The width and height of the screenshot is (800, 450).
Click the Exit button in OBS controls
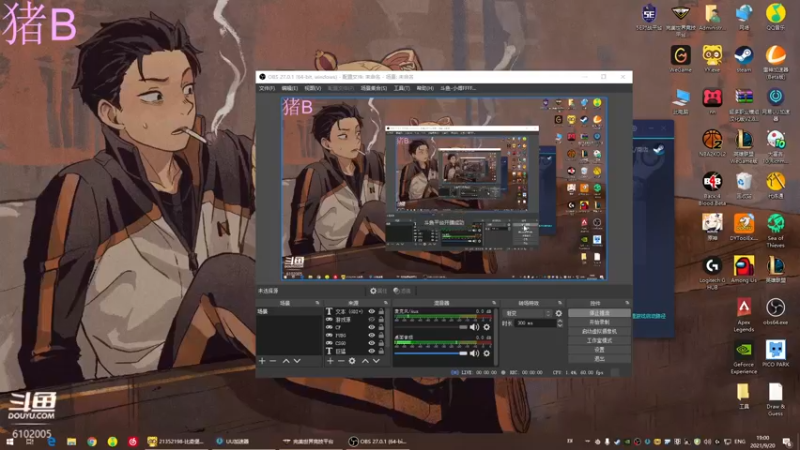(x=599, y=359)
